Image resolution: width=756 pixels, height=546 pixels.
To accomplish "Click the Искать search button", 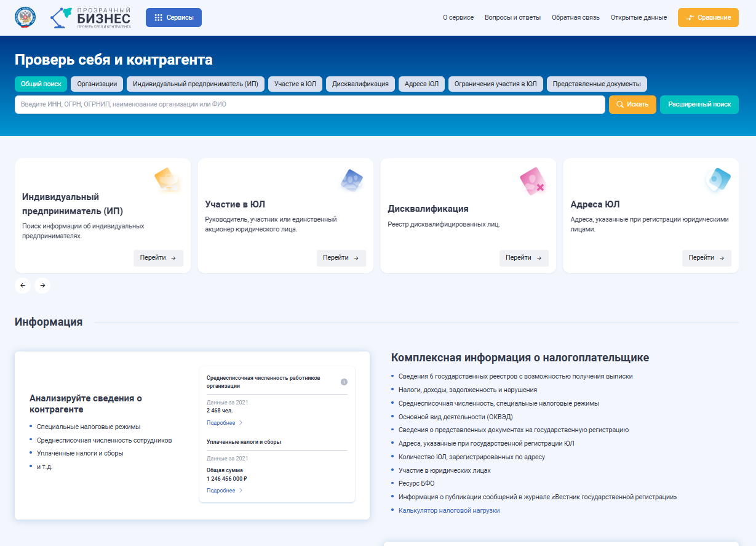I will point(632,105).
